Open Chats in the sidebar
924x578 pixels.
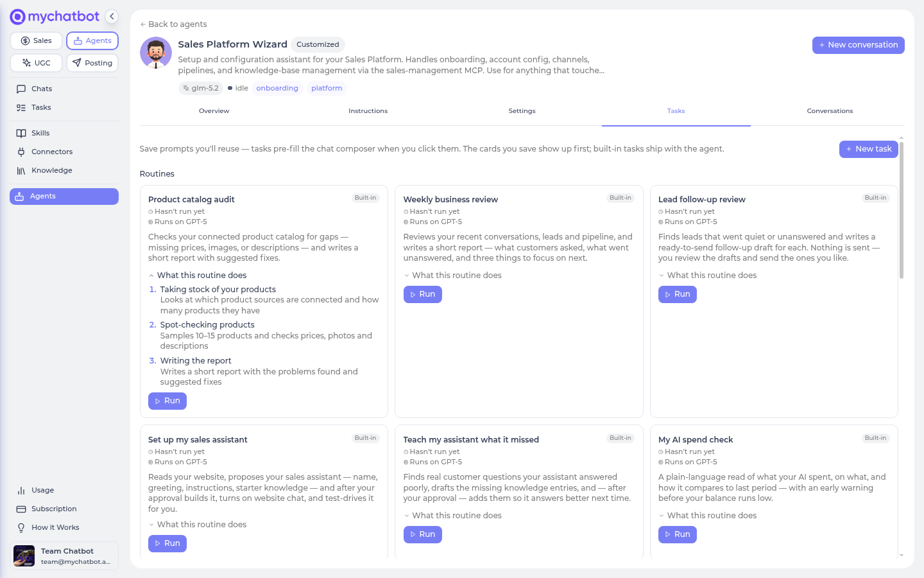tap(64, 89)
